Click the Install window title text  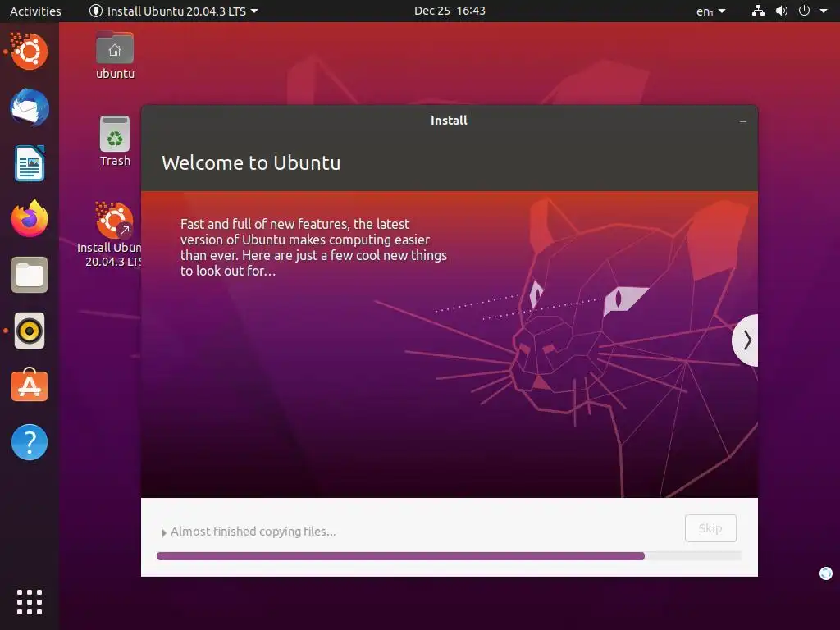click(449, 121)
